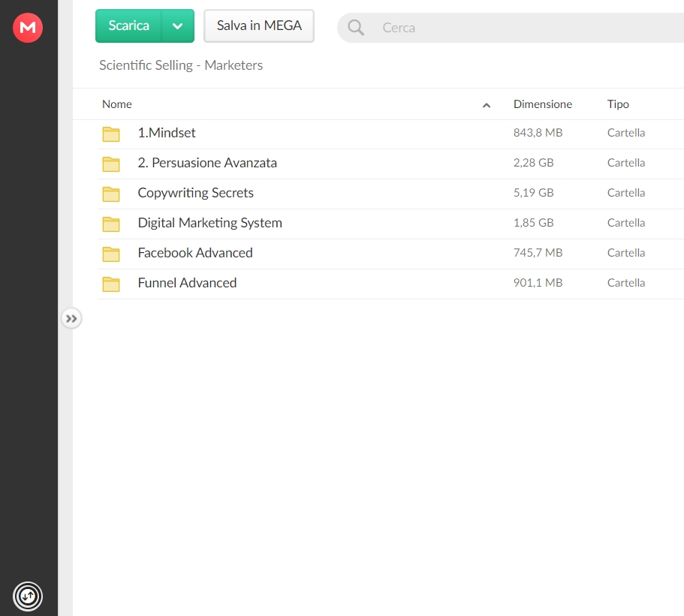Sort by the Nome column header

[x=117, y=104]
